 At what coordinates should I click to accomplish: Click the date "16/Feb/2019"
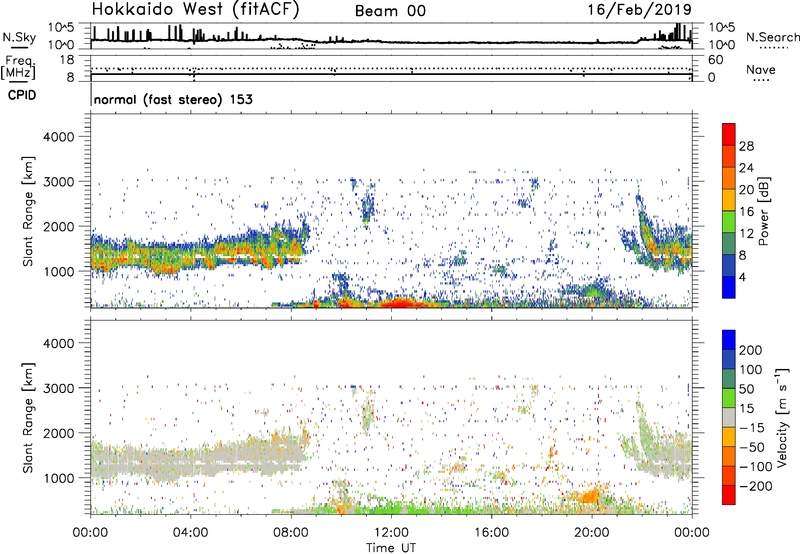coord(640,10)
